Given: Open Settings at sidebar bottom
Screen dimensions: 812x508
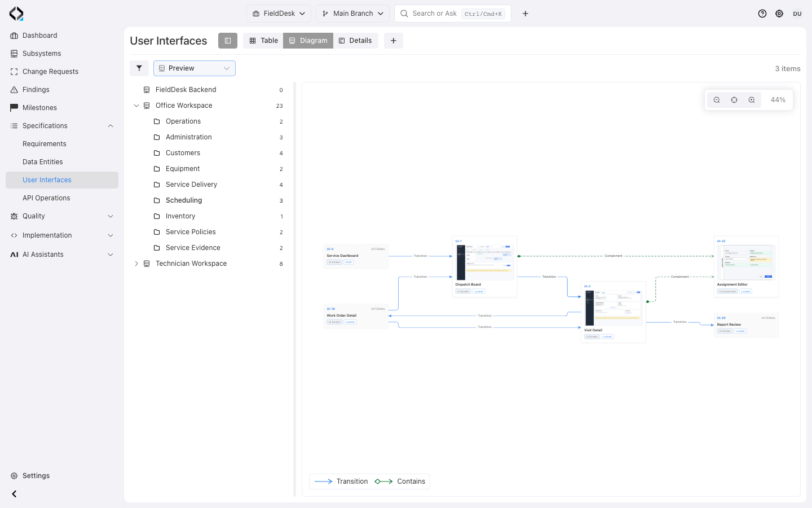Looking at the screenshot, I should [x=62, y=476].
